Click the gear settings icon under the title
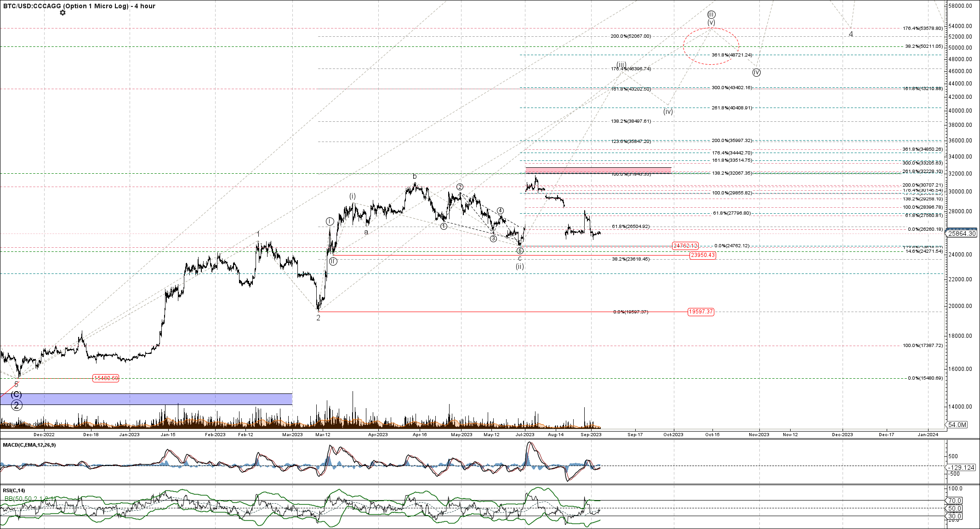This screenshot has height=529, width=980. [x=63, y=13]
